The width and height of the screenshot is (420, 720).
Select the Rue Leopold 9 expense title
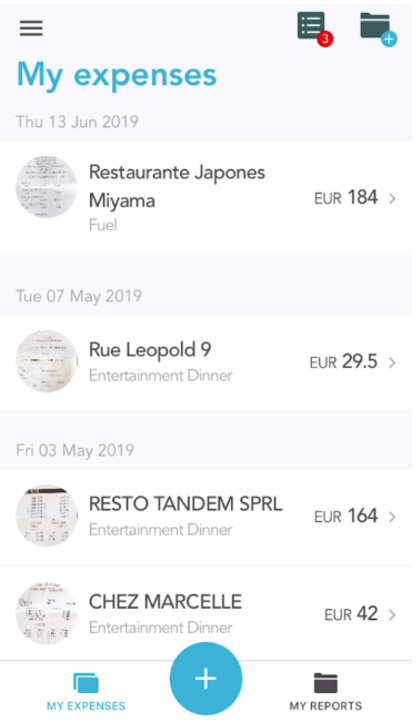click(150, 350)
